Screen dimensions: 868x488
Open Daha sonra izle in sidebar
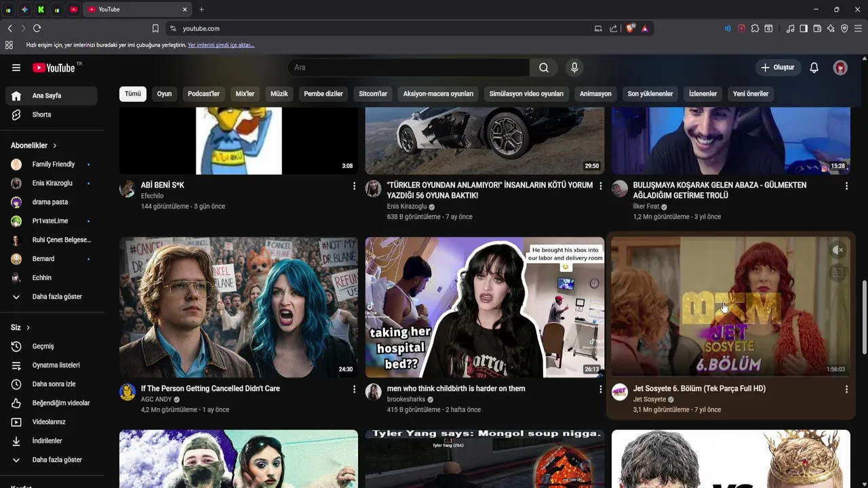[x=52, y=384]
